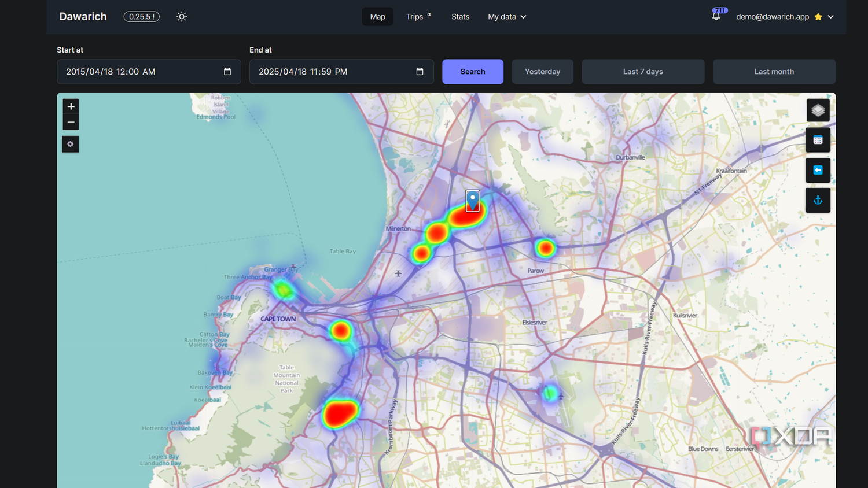Expand the My data menu

[x=507, y=17]
